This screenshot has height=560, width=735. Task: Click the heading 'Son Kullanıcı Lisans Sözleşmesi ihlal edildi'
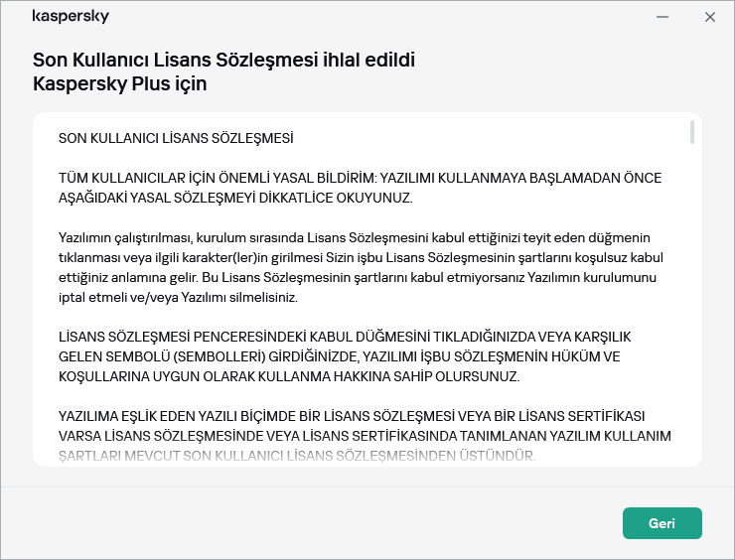pyautogui.click(x=223, y=61)
